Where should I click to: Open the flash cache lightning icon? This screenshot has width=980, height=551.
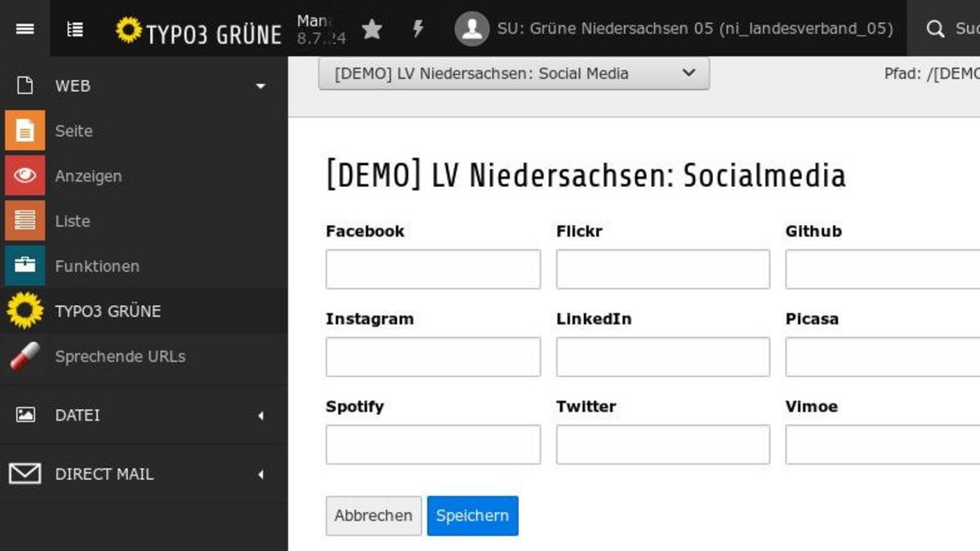coord(418,29)
